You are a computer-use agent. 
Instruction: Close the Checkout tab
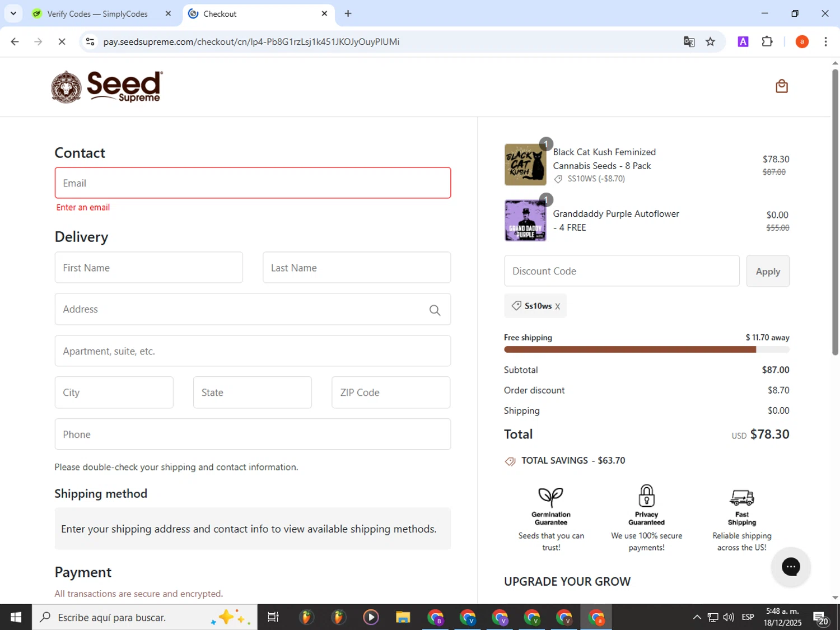pos(324,13)
